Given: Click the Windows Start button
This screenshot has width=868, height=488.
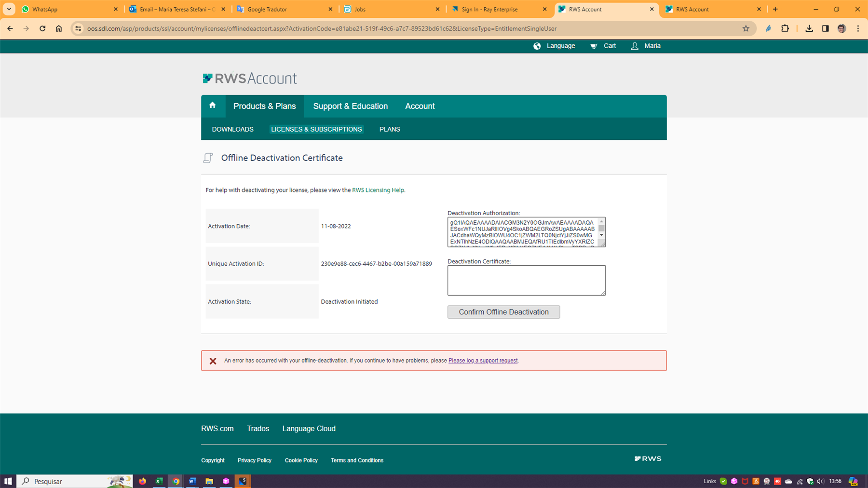Looking at the screenshot, I should click(8, 481).
